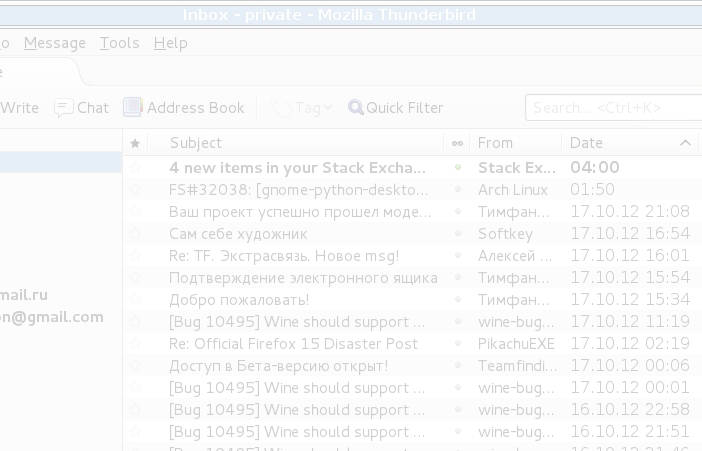This screenshot has width=702, height=451.
Task: Click sender 'Arch Linux' in From column
Action: [513, 190]
